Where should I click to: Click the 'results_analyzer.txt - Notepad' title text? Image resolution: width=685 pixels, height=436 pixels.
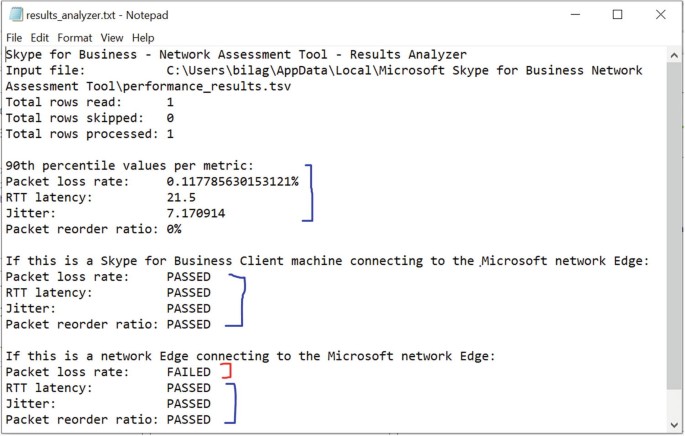point(91,14)
